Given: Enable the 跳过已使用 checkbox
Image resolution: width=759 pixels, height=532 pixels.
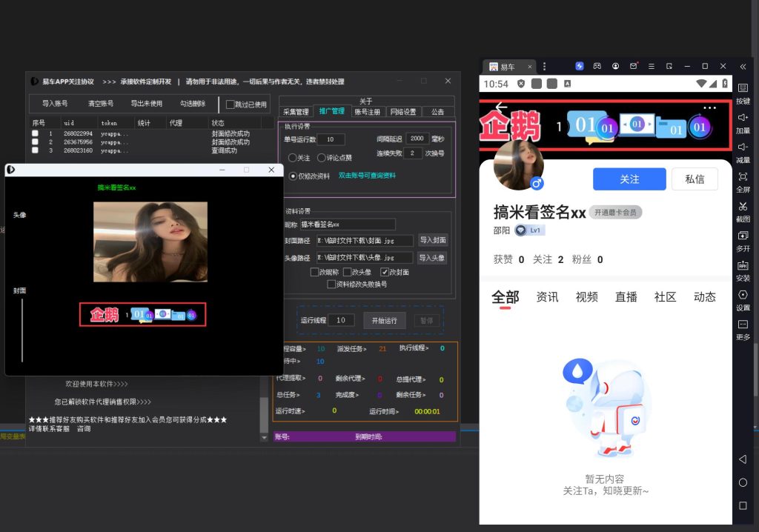Looking at the screenshot, I should tap(231, 104).
